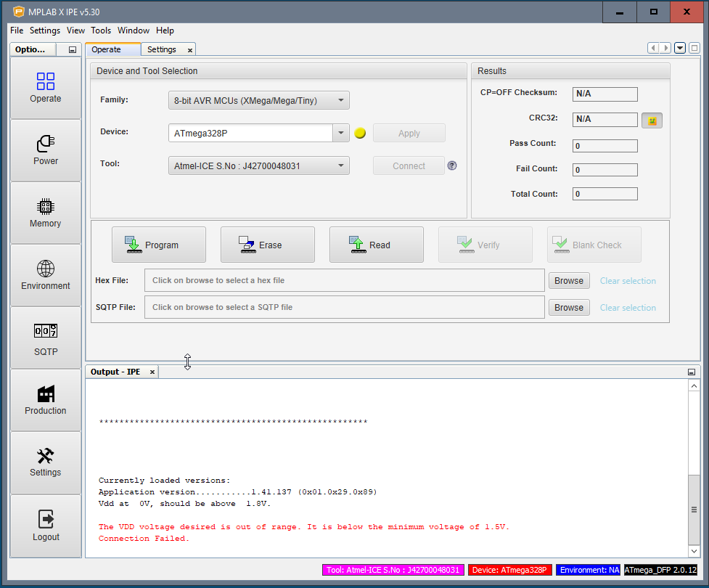Screen dimensions: 709x588
Task: Click the CP=OFF Checksum field
Action: pos(605,94)
